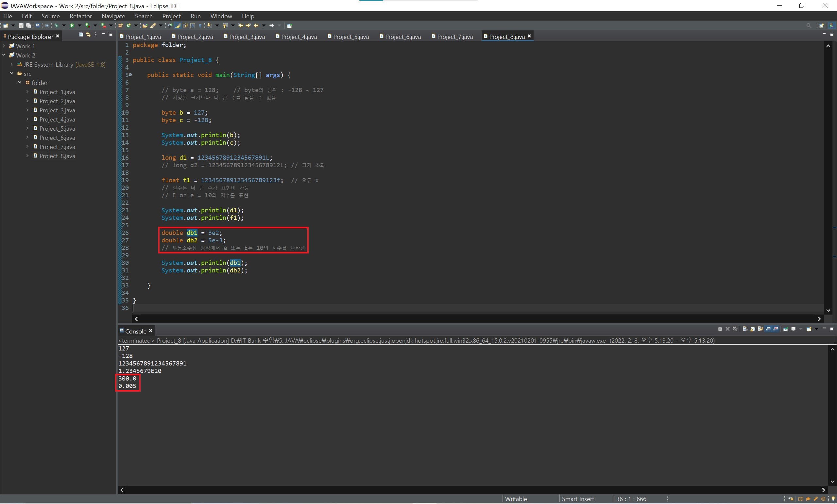Expand the Work 1 project node
The image size is (837, 504).
[x=4, y=46]
